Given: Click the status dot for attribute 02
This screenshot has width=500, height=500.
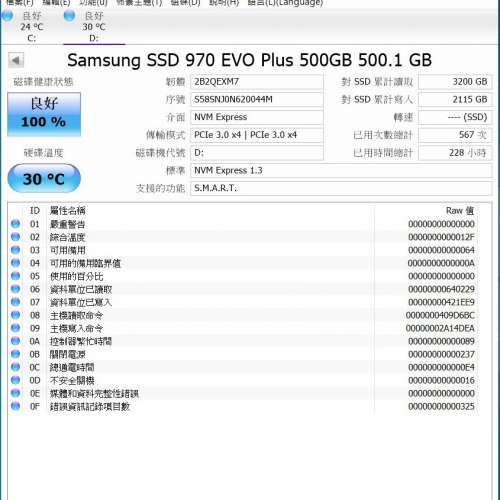Looking at the screenshot, I should tap(15, 237).
